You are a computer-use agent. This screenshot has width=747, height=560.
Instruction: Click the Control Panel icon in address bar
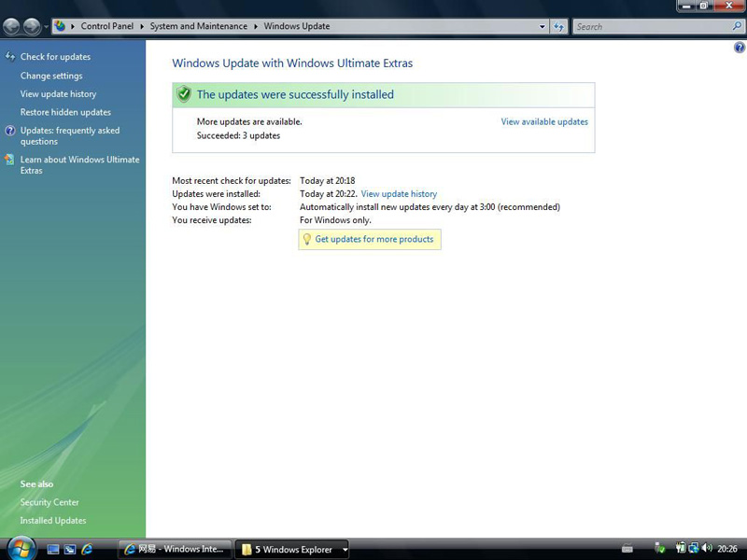(60, 26)
